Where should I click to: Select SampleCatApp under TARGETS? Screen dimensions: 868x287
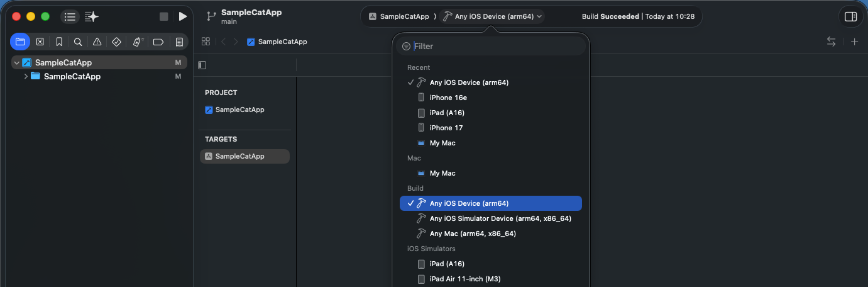point(244,156)
